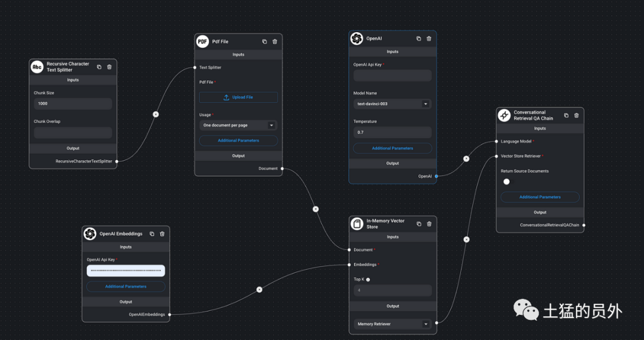Open the Model Name dropdown text-davinci-003

392,104
